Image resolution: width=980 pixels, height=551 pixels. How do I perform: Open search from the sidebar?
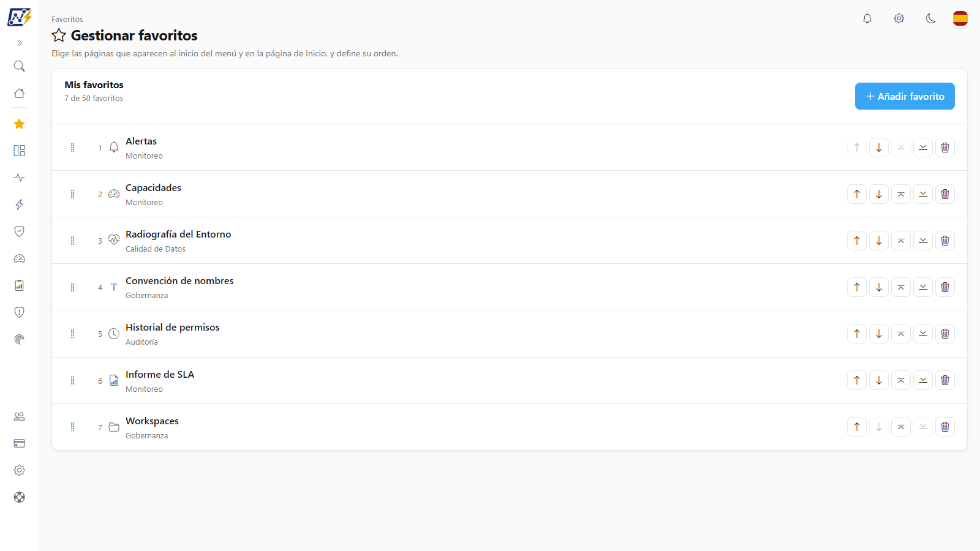click(x=20, y=66)
